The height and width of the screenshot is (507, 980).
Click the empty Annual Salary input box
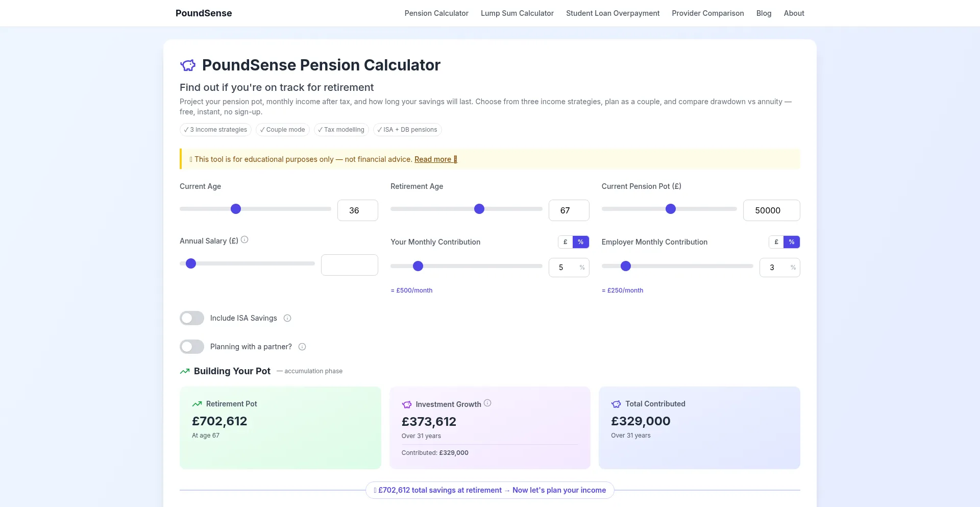click(x=350, y=265)
